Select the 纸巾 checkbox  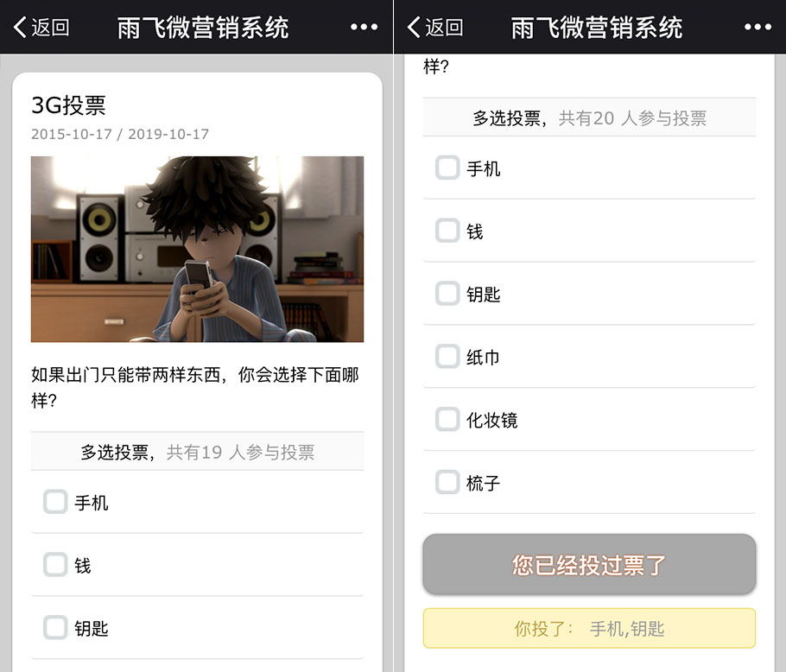pyautogui.click(x=447, y=356)
